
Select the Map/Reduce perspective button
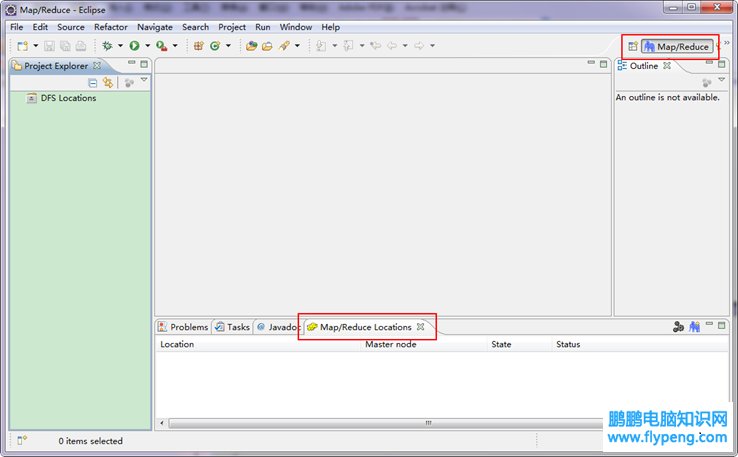tap(677, 47)
